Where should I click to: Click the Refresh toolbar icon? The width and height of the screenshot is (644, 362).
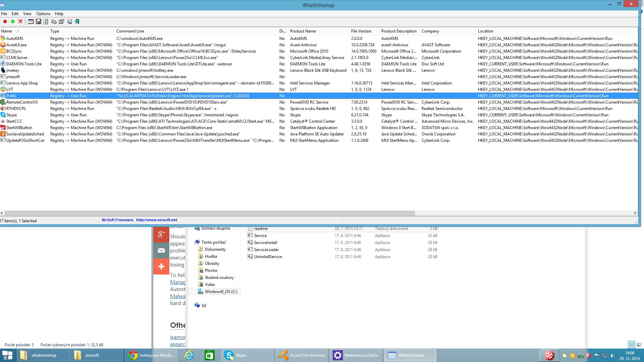click(x=46, y=21)
